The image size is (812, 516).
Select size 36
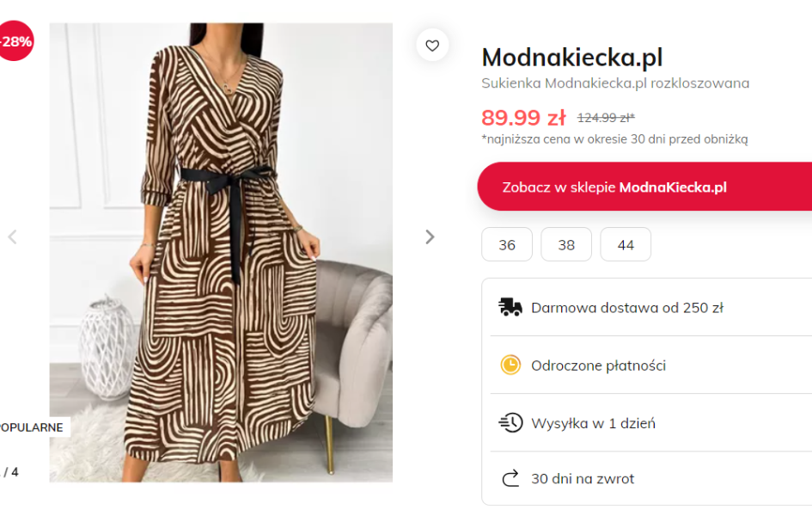[x=507, y=245]
